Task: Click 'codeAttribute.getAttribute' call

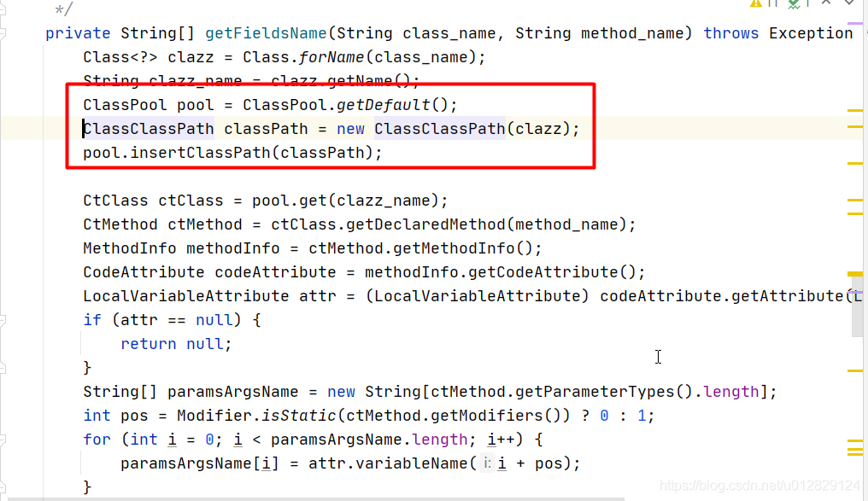Action: [x=721, y=296]
